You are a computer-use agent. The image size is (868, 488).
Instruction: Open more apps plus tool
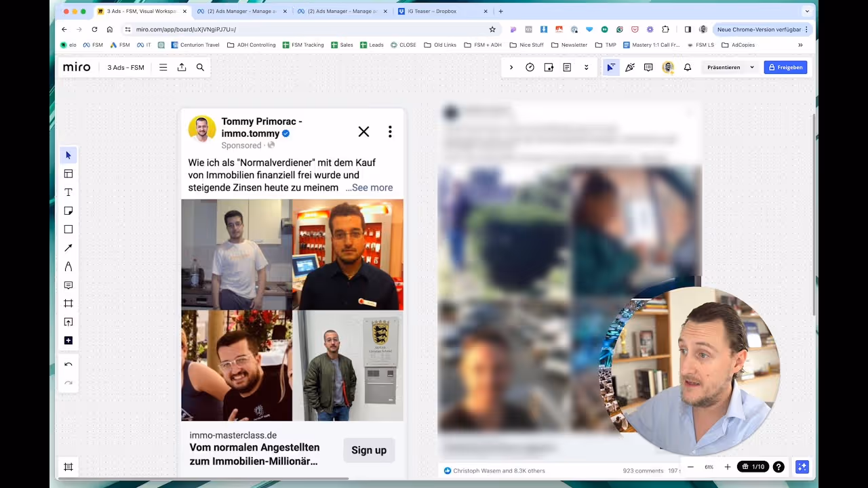click(68, 340)
